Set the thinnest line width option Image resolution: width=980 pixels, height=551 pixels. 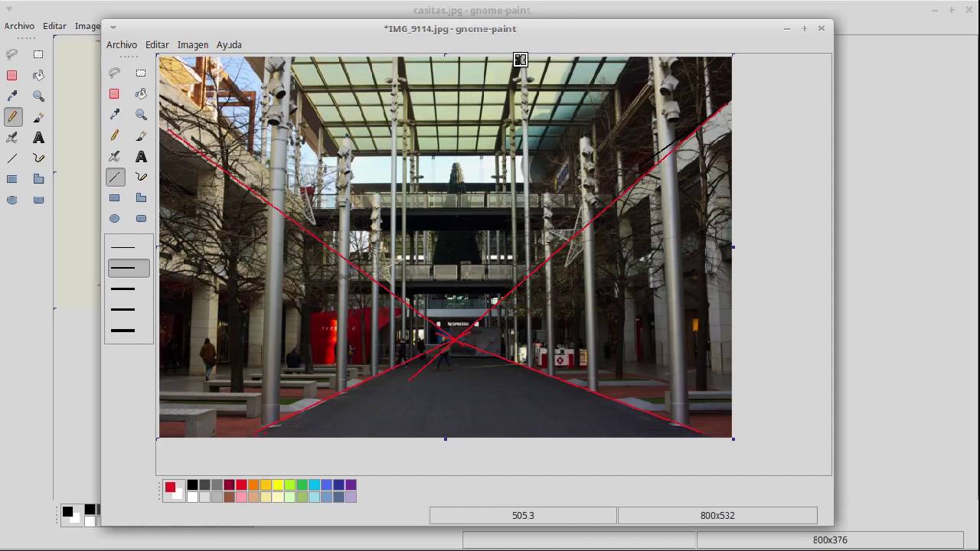(129, 247)
